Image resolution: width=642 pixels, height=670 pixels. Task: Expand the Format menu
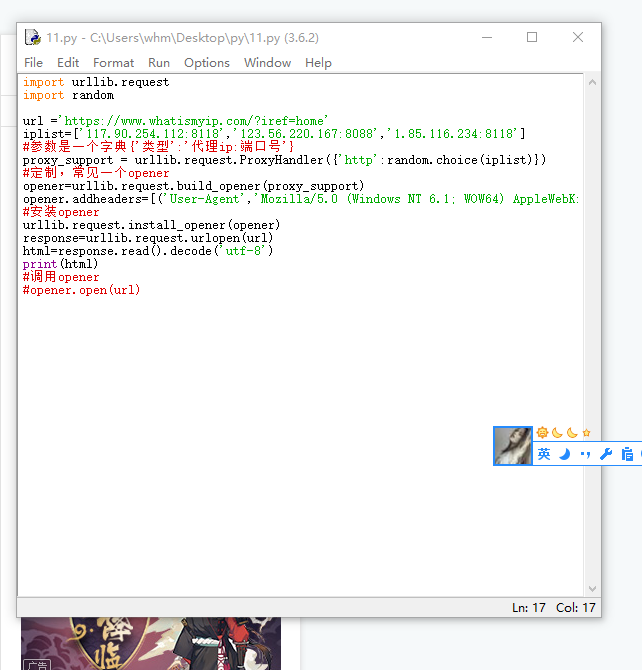113,62
